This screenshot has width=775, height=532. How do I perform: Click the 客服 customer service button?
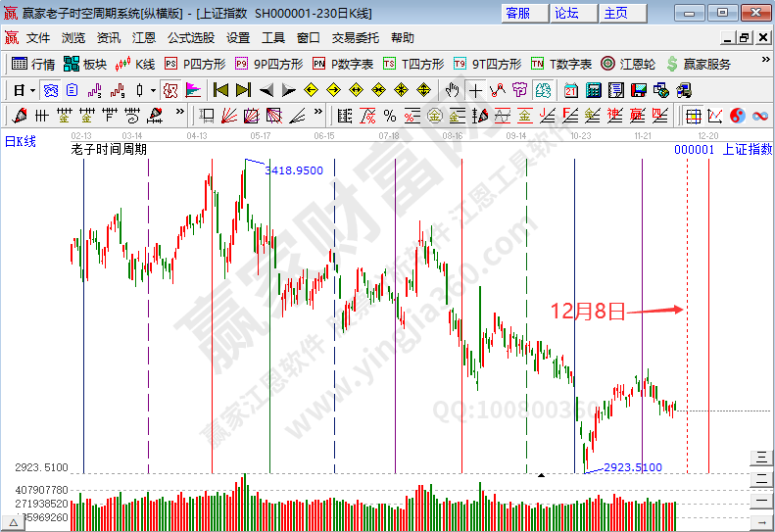pos(517,13)
